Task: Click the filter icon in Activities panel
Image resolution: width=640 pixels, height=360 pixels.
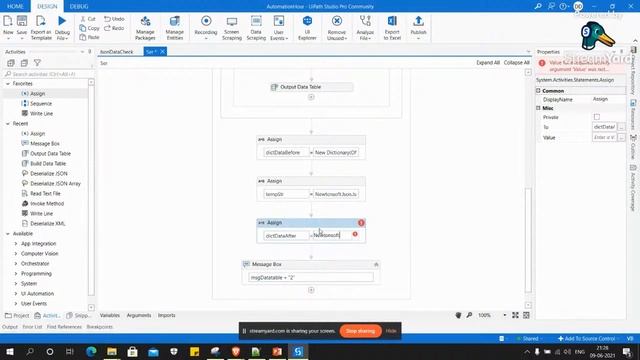Action: pyautogui.click(x=37, y=63)
